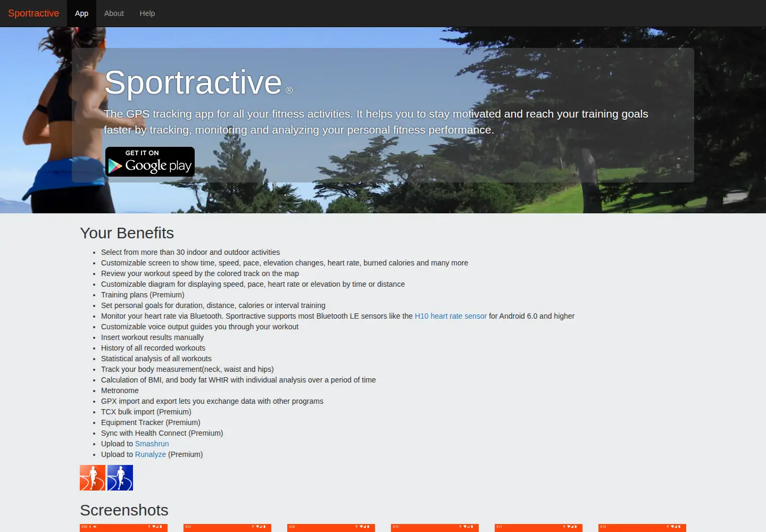
Task: Click the Get it on Google Play badge
Action: click(x=150, y=162)
